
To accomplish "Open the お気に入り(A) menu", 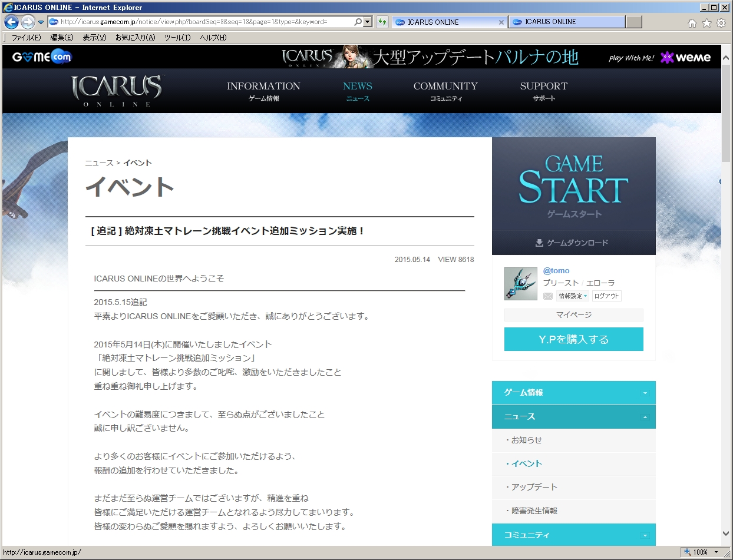I will [136, 38].
